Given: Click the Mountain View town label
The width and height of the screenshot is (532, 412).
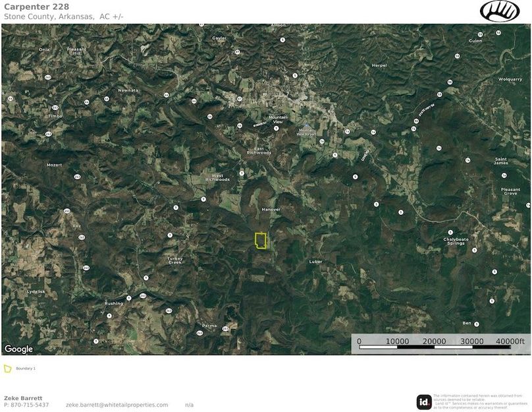Looking at the screenshot, I should click(x=278, y=119).
